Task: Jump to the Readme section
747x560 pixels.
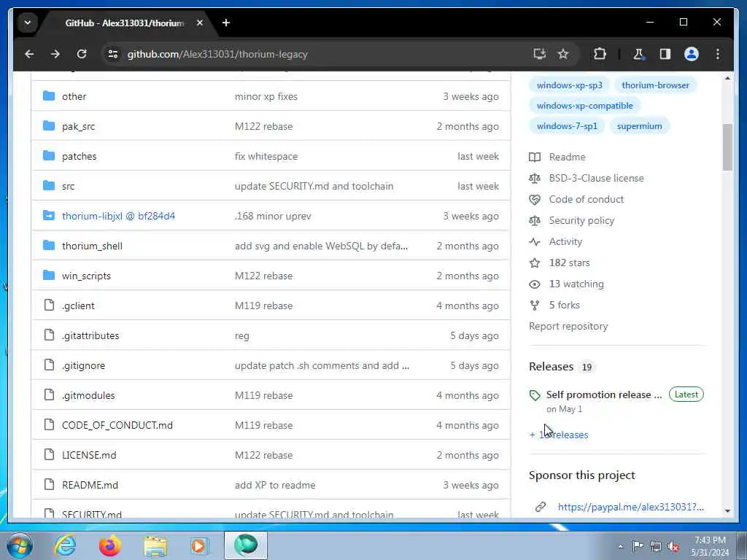Action: point(567,157)
